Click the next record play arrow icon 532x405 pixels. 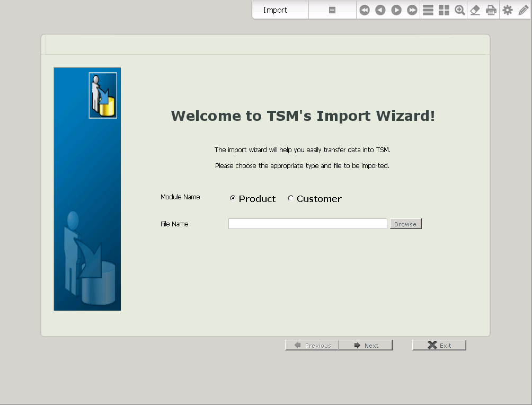396,10
